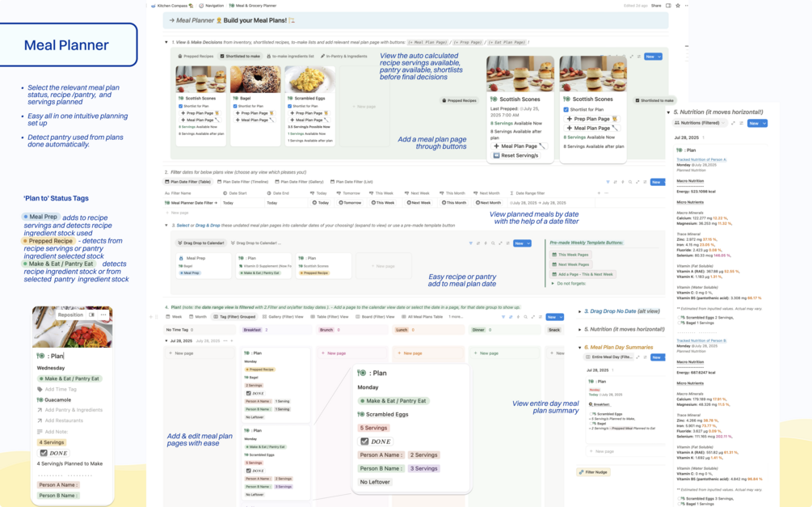This screenshot has height=507, width=812.
Task: Open the Meal Prep card in drag drop gallery
Action: pyautogui.click(x=204, y=265)
